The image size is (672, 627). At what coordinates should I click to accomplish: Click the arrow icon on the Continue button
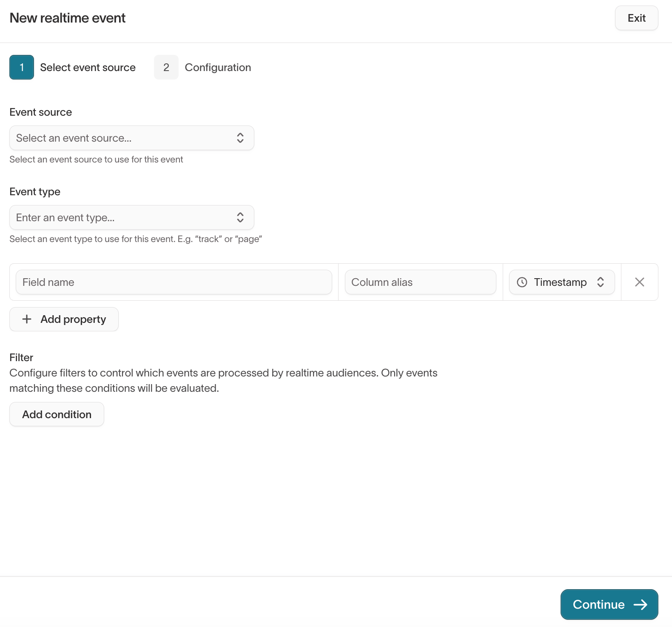tap(640, 604)
